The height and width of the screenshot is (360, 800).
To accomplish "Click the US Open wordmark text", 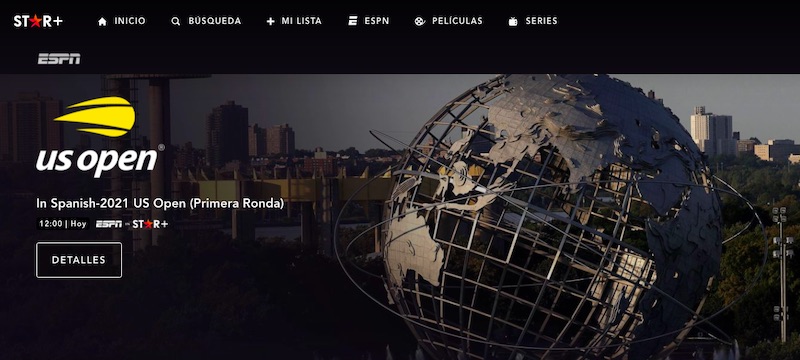I will [97, 160].
